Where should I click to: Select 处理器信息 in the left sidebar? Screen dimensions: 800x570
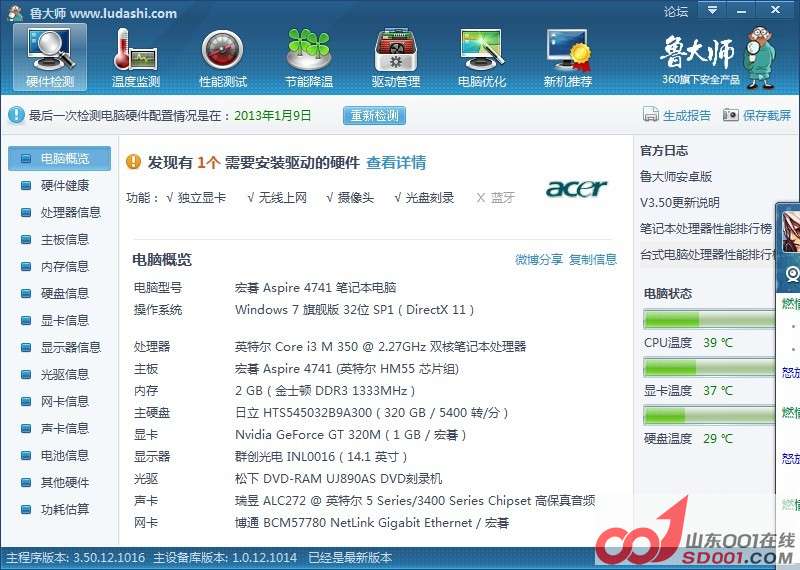click(x=70, y=212)
